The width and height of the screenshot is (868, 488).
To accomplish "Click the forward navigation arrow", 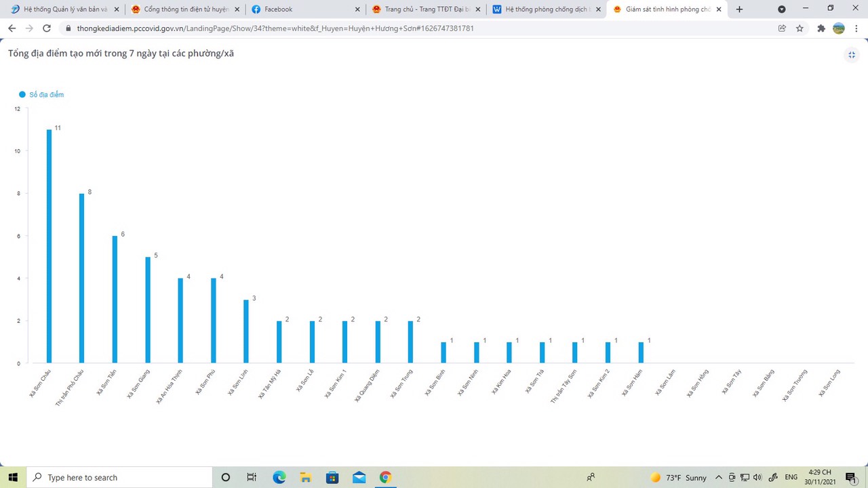I will [x=29, y=28].
